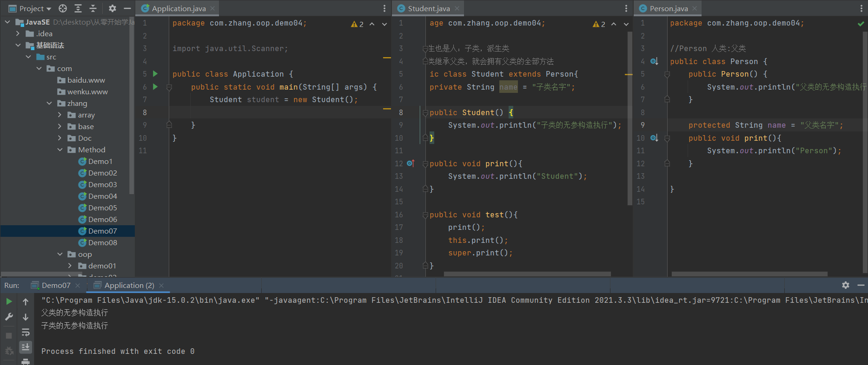Expand the array package
Image resolution: width=868 pixels, height=365 pixels.
(x=60, y=115)
